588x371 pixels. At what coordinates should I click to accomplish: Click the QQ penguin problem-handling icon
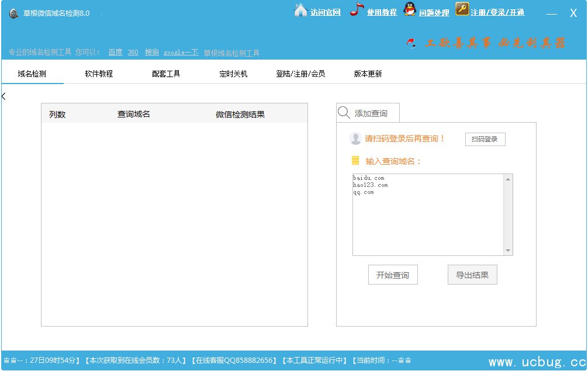(x=410, y=10)
